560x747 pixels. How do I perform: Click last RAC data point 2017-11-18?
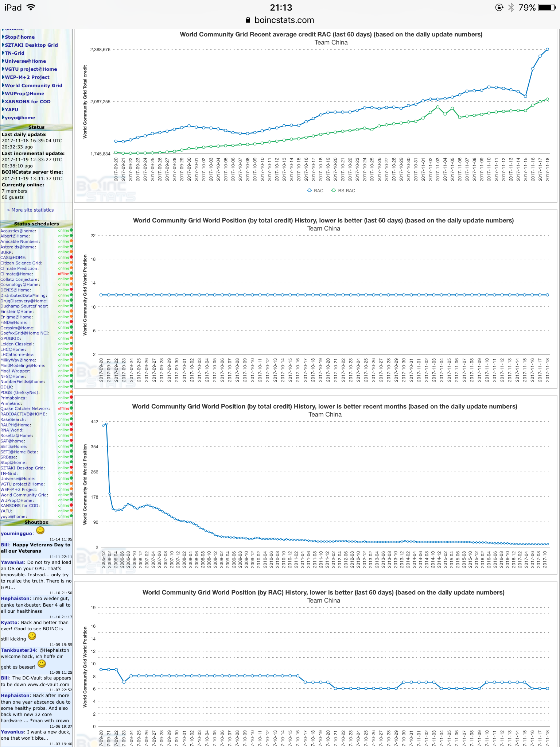[547, 49]
